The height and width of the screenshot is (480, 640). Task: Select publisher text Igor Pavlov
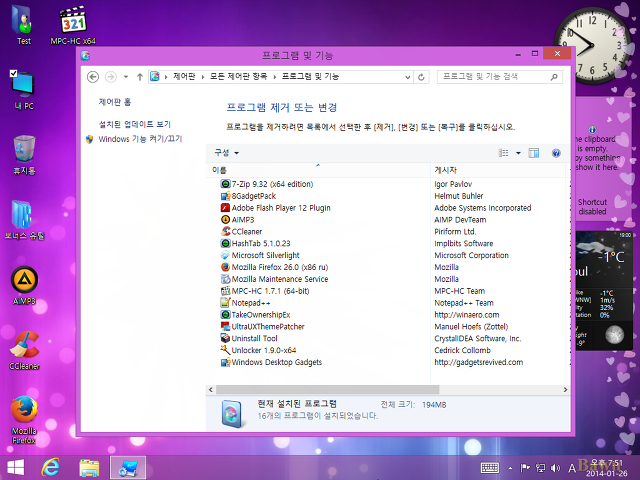[453, 184]
